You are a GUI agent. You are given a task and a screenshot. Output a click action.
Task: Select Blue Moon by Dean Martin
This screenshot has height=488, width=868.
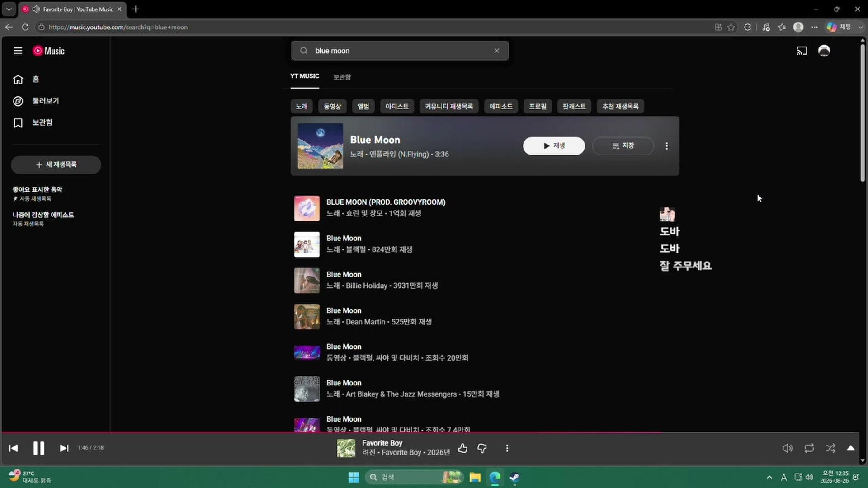pos(484,316)
